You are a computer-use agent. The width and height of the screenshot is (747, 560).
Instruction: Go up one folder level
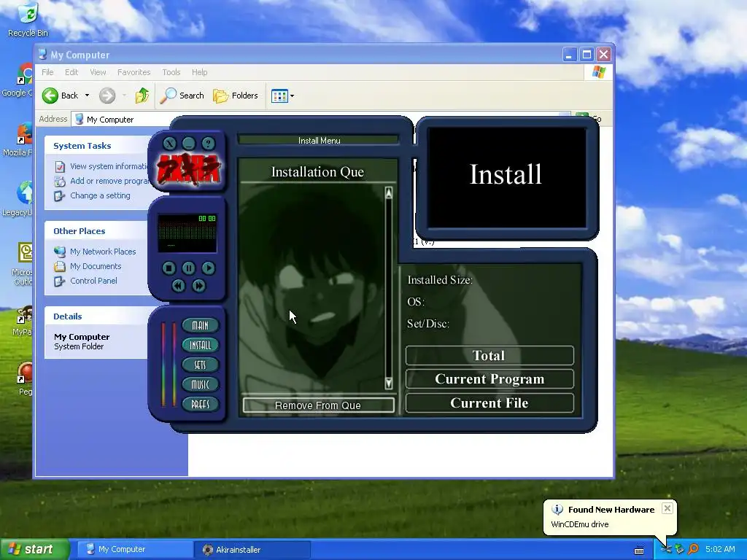click(x=142, y=96)
